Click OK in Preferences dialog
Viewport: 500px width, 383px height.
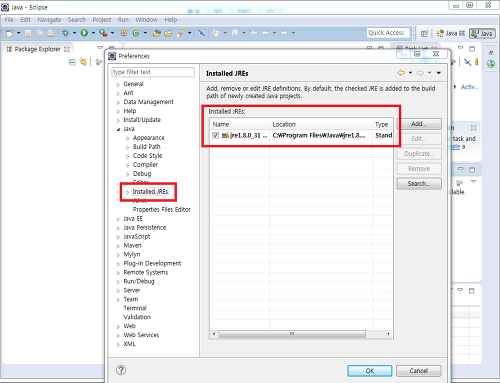(x=370, y=371)
